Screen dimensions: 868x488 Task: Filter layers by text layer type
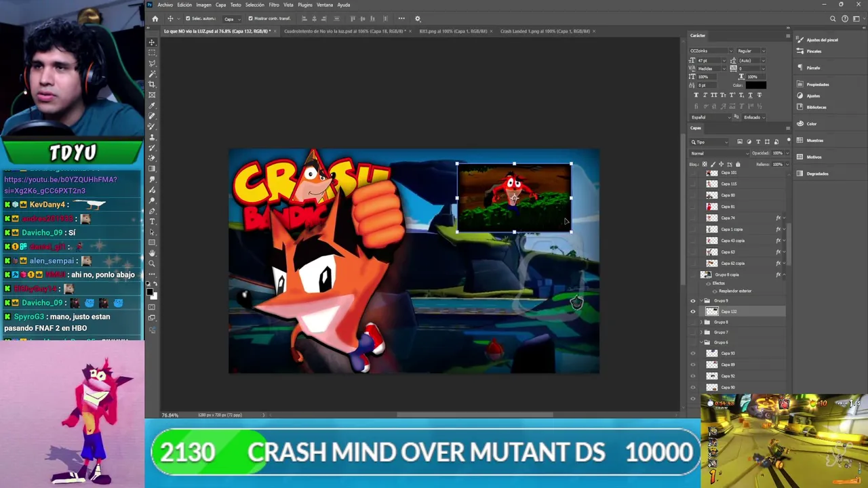[758, 142]
